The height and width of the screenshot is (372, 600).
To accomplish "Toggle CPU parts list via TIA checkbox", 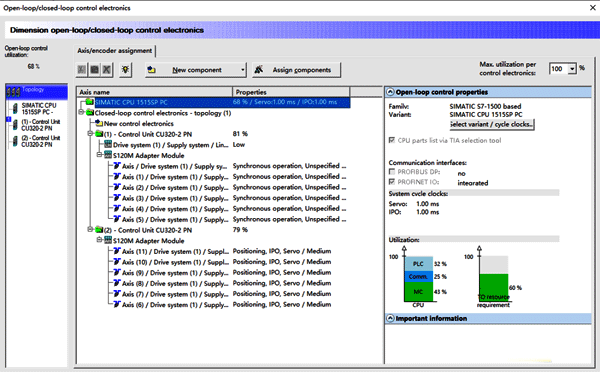I will tap(392, 140).
